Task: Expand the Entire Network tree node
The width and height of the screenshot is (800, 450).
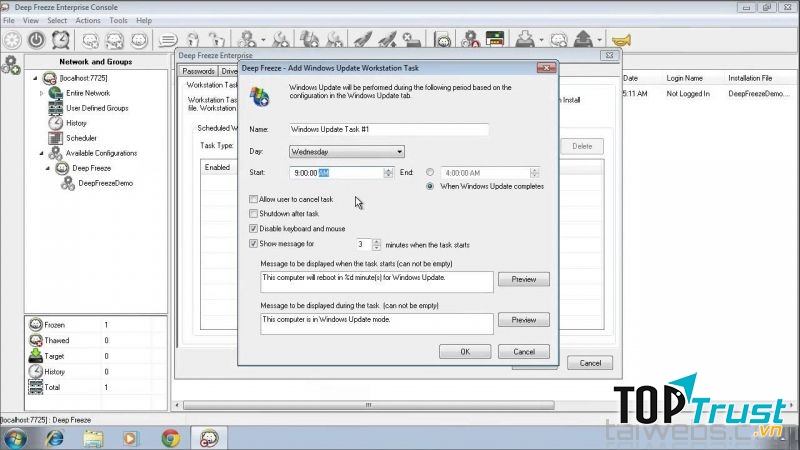Action: 41,93
